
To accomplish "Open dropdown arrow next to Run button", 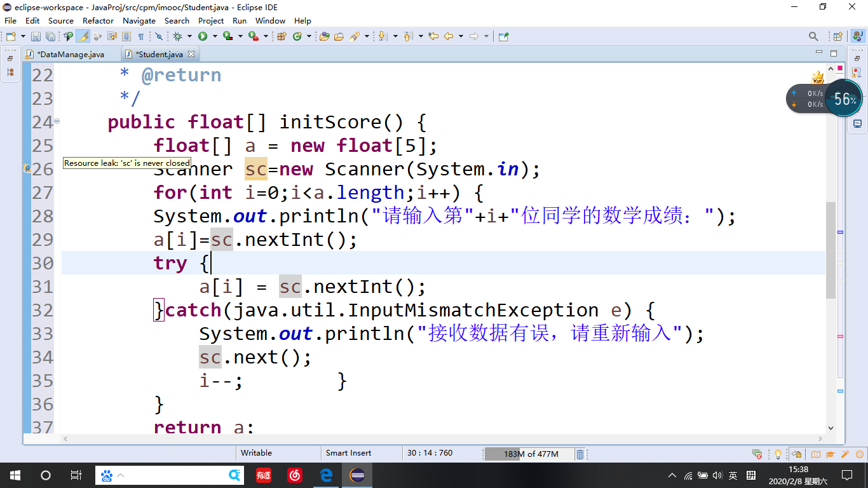I will coord(215,36).
